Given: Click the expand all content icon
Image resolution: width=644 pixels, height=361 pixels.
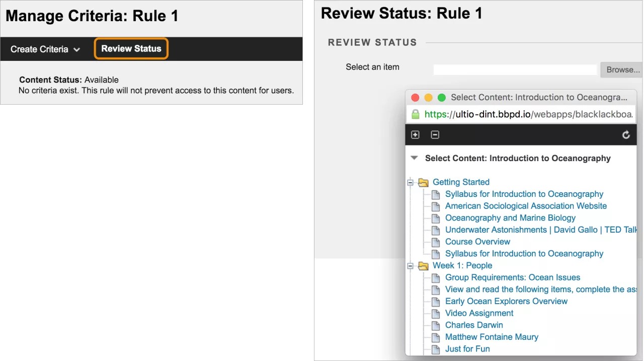Looking at the screenshot, I should [415, 134].
